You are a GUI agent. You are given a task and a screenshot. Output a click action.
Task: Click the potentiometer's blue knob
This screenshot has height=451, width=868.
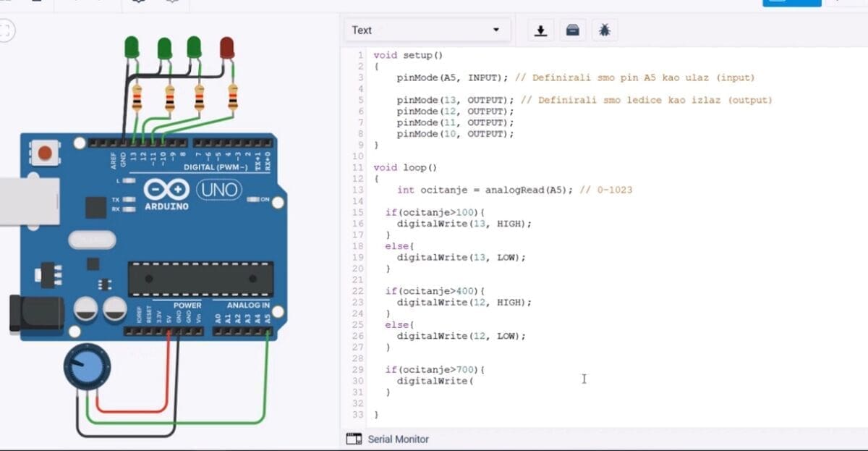pos(88,367)
